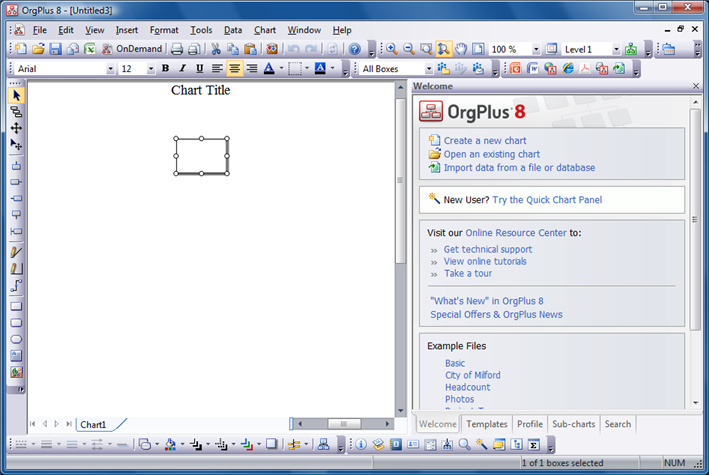Toggle Underline formatting

[199, 69]
